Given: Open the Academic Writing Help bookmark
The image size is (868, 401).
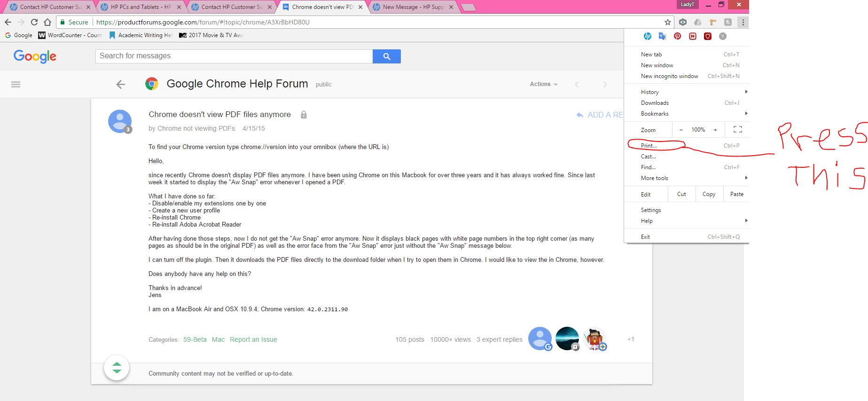Looking at the screenshot, I should coord(141,35).
